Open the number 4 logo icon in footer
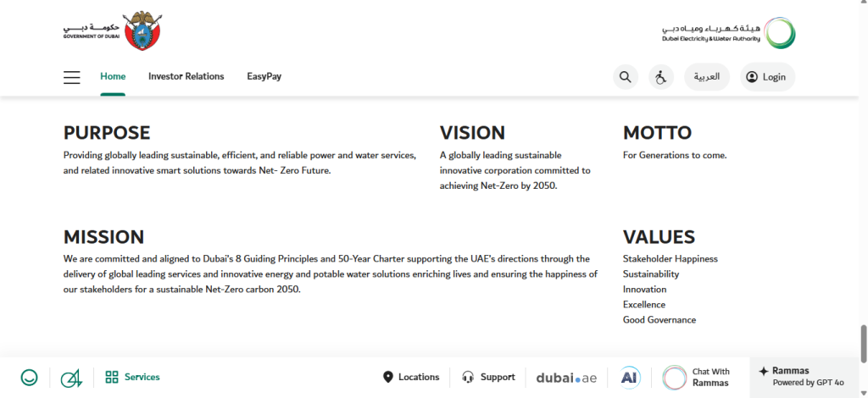Screen dimensions: 868x398 [71, 378]
